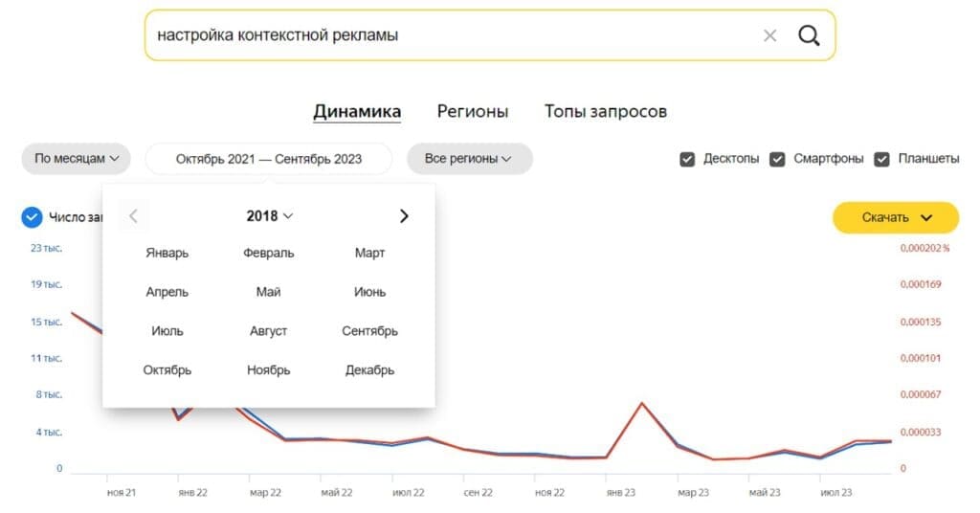Click the май 23 axis label
The image size is (980, 513).
(765, 492)
